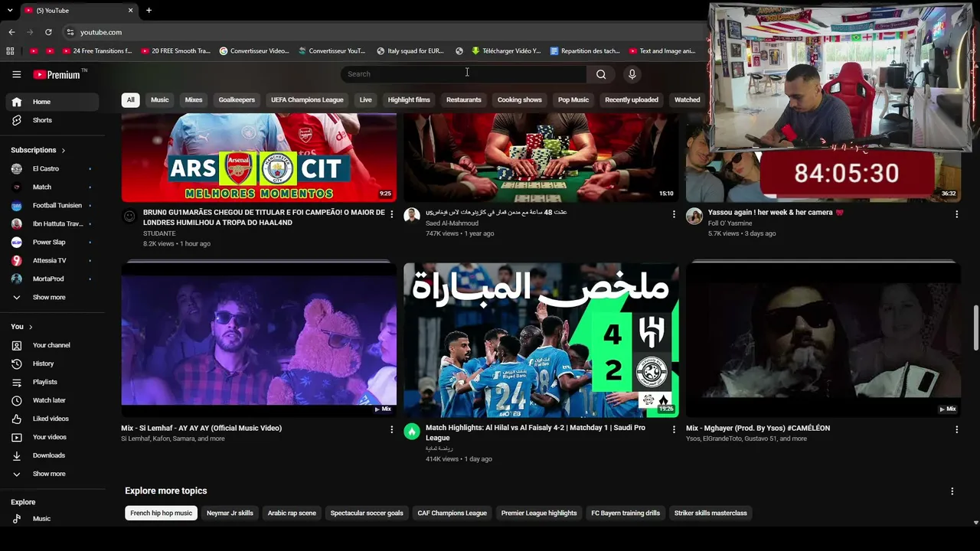Open Power Slap subscription channel
The image size is (980, 551).
(52, 242)
